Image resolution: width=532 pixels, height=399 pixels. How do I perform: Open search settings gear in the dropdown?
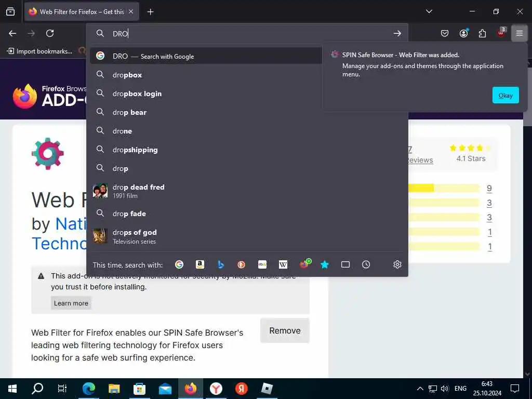[x=397, y=264]
